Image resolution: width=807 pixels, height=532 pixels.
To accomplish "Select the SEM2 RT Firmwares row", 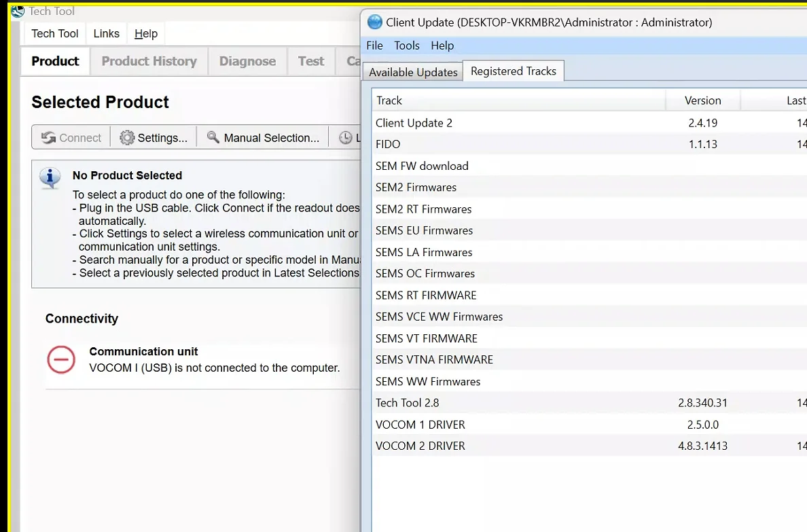I will (590, 209).
